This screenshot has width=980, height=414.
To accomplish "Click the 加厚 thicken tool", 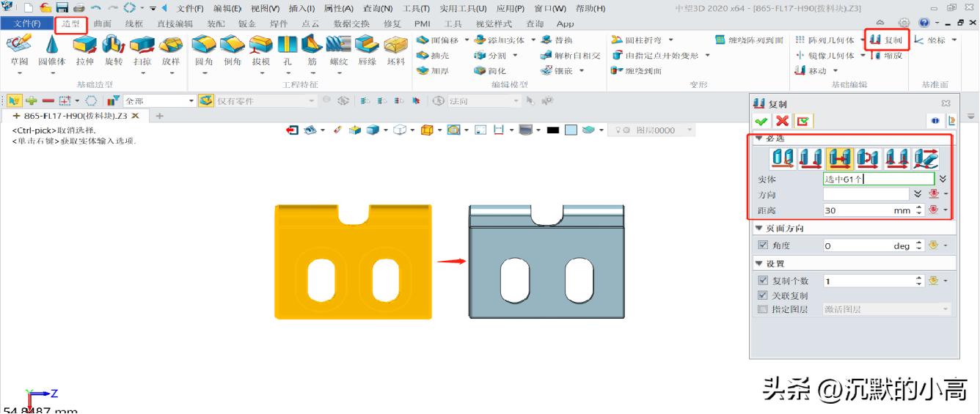I will [433, 70].
